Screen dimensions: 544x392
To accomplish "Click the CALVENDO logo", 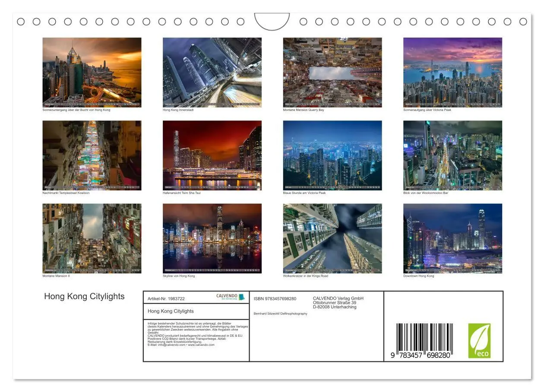I will pos(231,297).
